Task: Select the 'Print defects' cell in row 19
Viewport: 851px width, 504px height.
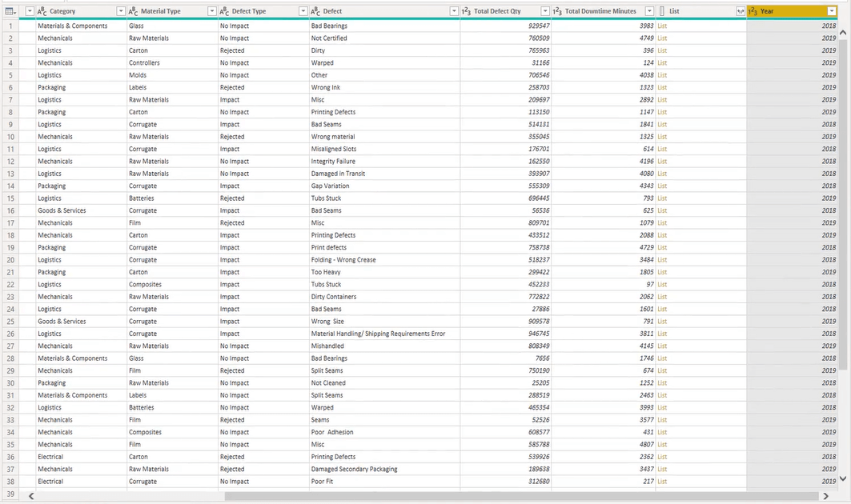Action: tap(385, 247)
